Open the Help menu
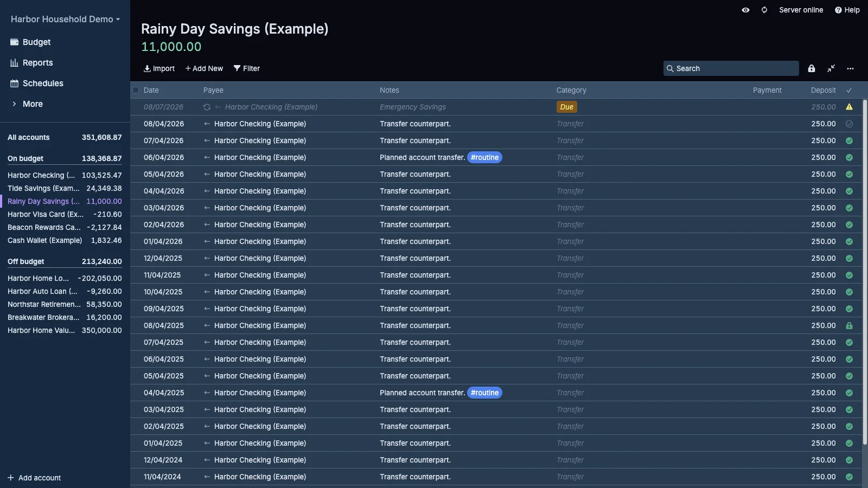Viewport: 868px width, 488px height. 847,10
